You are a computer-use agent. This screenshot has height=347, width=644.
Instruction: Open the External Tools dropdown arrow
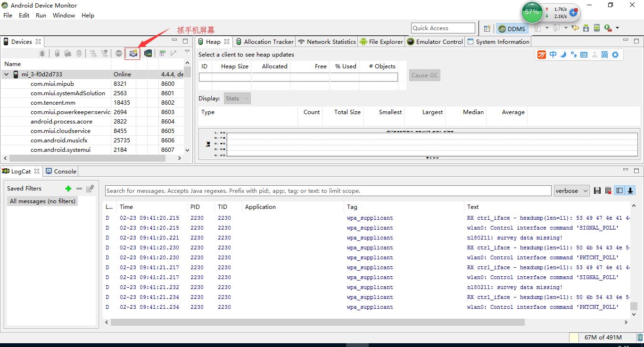tap(617, 28)
